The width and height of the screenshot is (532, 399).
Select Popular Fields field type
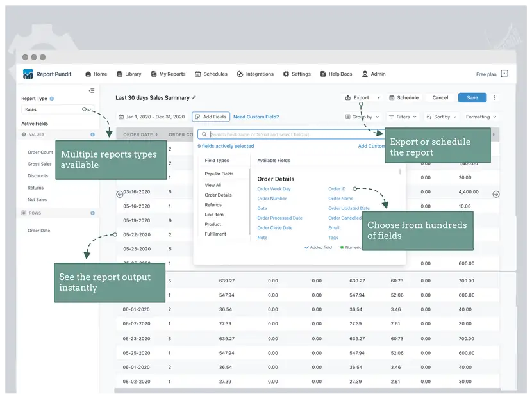coord(219,174)
